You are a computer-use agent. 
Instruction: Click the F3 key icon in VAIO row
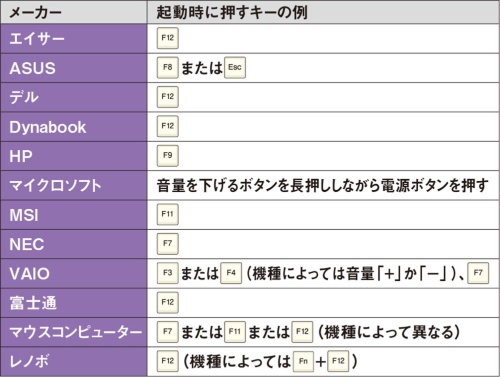coord(168,273)
